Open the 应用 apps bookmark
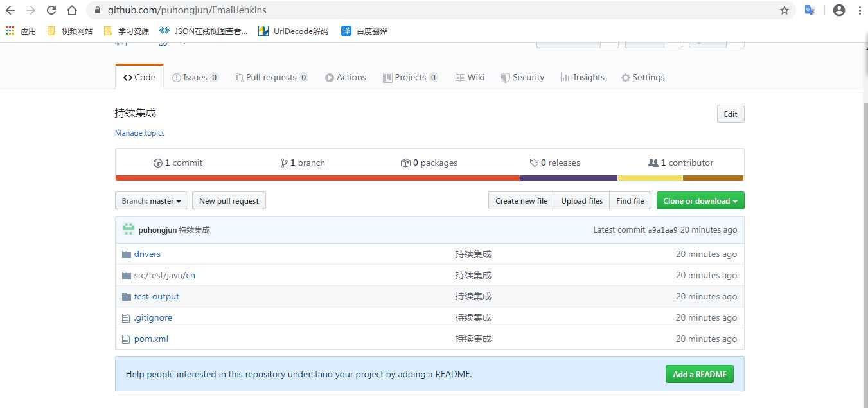868x408 pixels. click(x=21, y=31)
